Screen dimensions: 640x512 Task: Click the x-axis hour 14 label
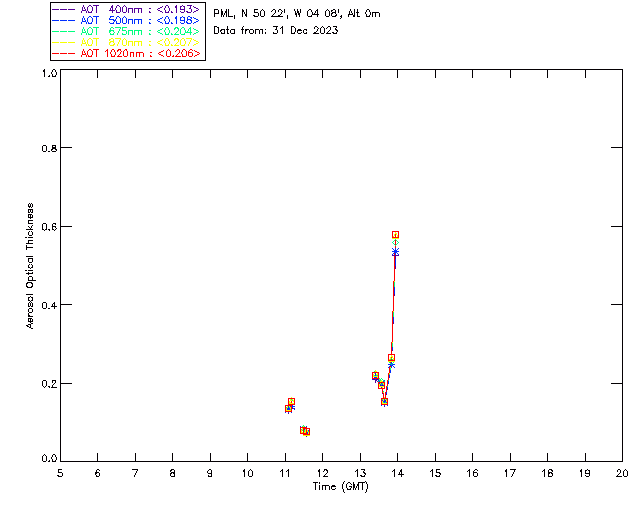[x=398, y=473]
